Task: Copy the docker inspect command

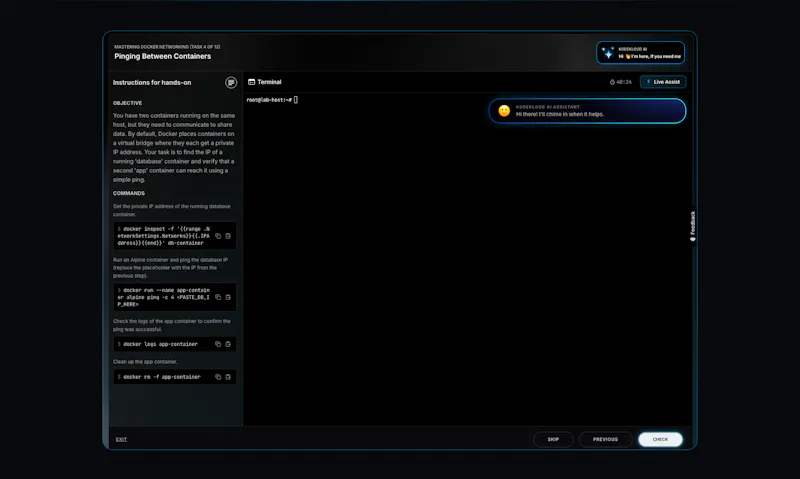Action: [x=218, y=236]
